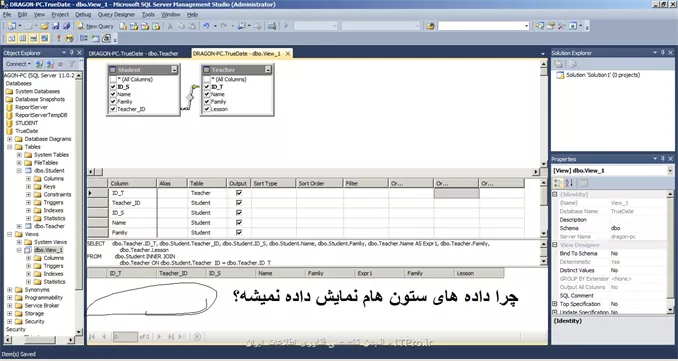This screenshot has height=361, width=678.
Task: Expand the Programmability node
Action: click(x=10, y=297)
